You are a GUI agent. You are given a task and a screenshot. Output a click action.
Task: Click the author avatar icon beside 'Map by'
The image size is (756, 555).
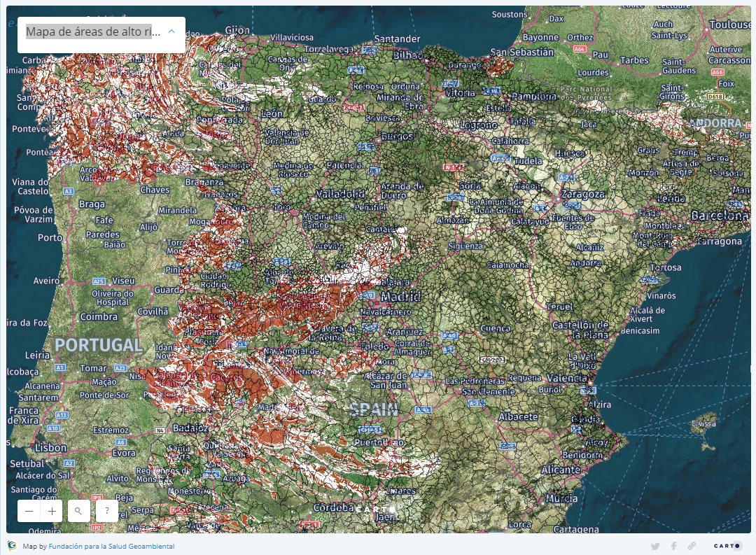point(12,546)
